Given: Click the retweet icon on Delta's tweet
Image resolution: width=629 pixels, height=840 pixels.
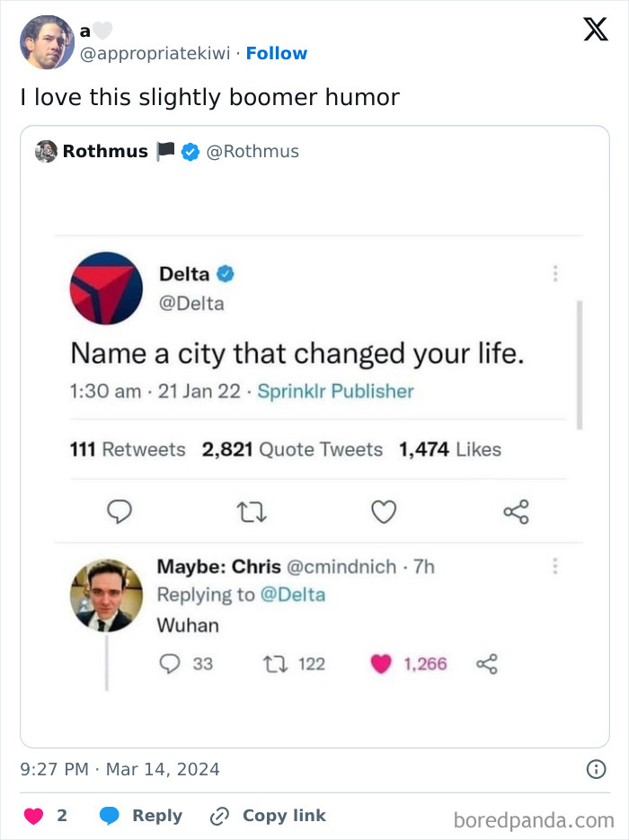Looking at the screenshot, I should [252, 510].
